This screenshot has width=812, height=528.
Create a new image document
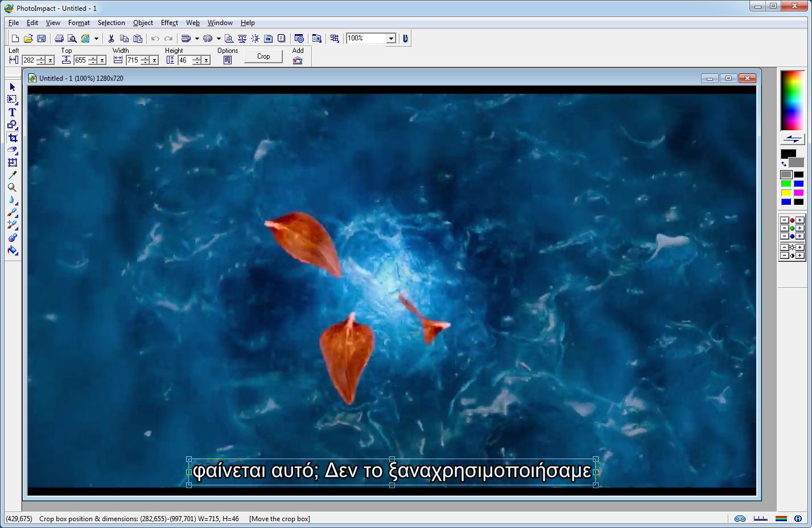point(15,38)
